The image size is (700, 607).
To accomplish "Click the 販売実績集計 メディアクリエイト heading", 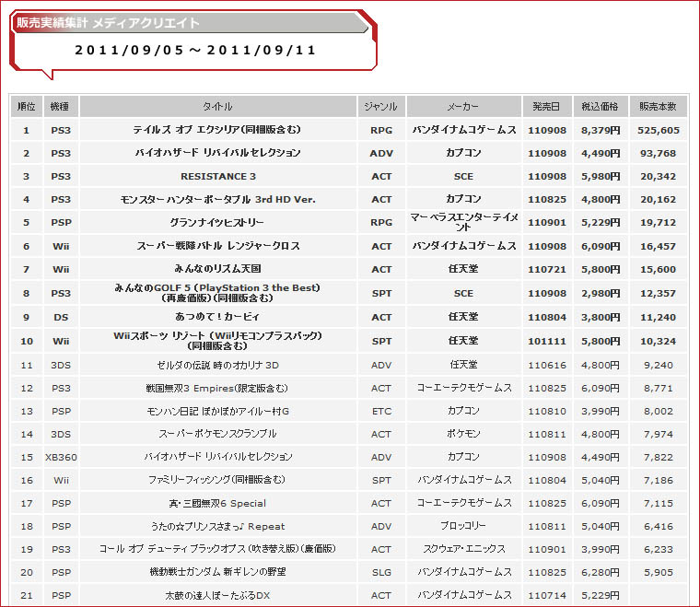I will (x=109, y=23).
